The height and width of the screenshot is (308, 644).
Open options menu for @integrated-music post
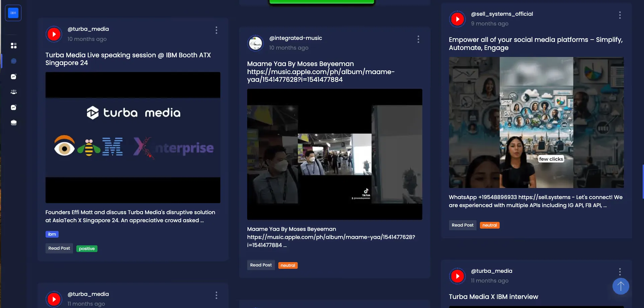pos(418,39)
